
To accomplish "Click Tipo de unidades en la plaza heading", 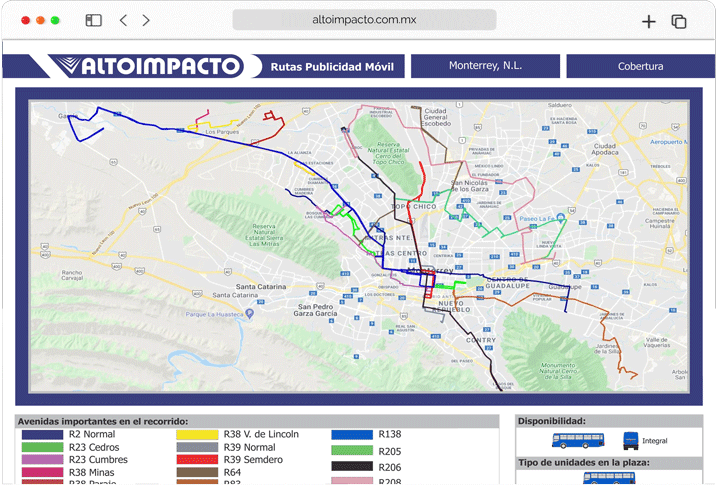I will 583,463.
